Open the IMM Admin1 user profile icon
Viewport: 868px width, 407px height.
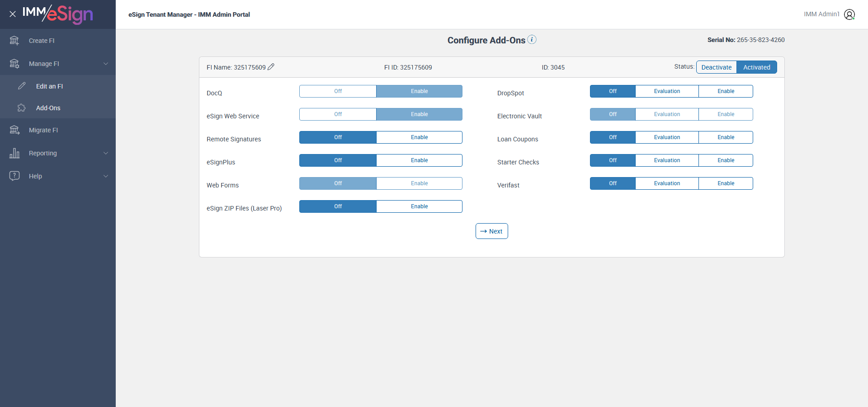point(849,14)
